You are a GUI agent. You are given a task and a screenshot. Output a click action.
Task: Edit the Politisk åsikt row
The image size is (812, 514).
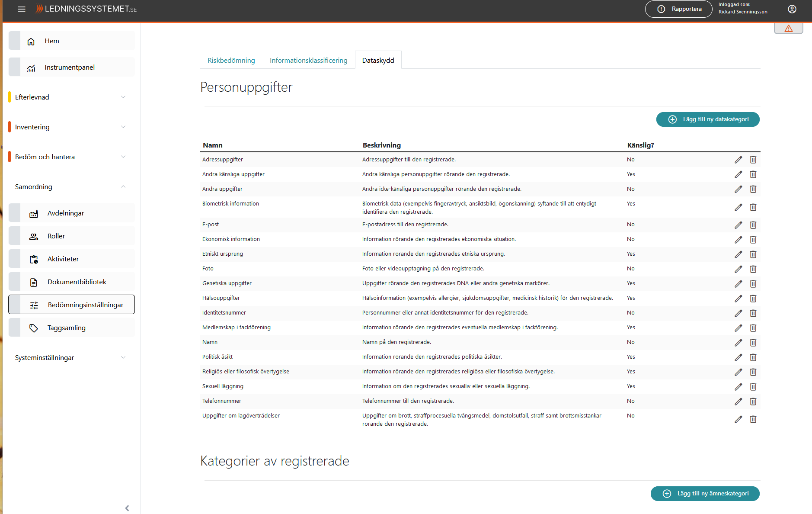click(738, 357)
